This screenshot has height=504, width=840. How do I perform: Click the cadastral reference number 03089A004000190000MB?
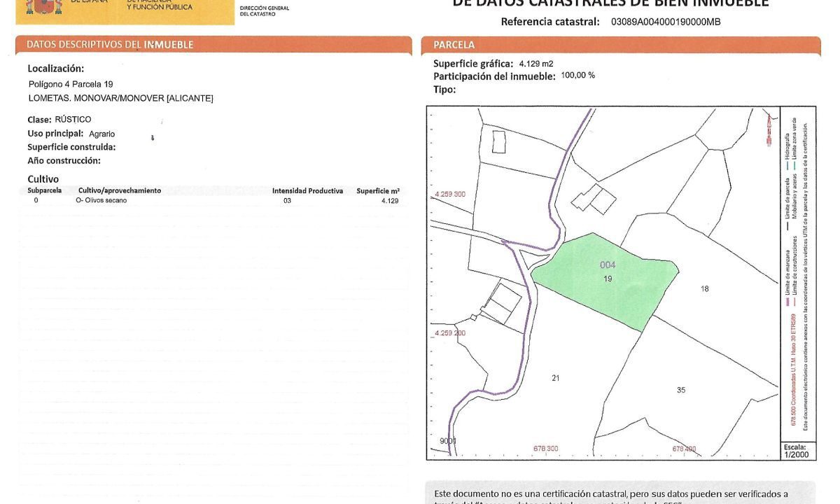point(666,22)
